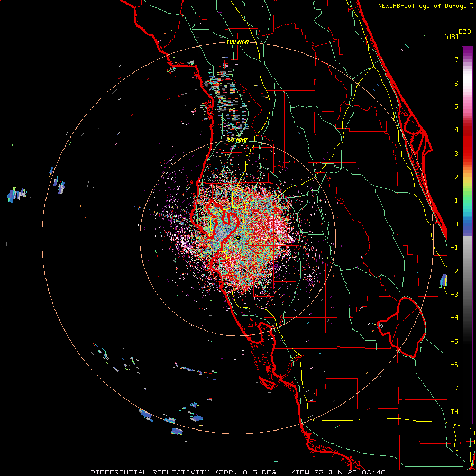
Task: Click the "-2" scale value
Action: (454, 271)
